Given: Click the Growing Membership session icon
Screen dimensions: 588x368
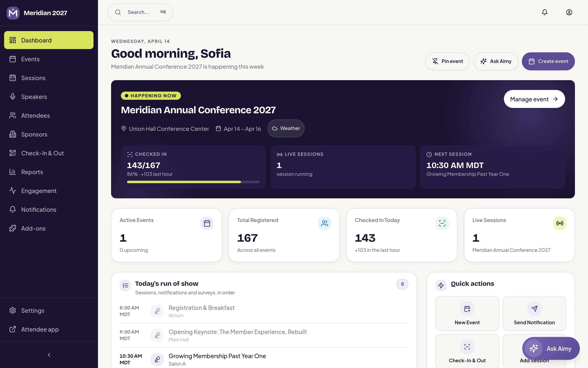Looking at the screenshot, I should pos(157,359).
